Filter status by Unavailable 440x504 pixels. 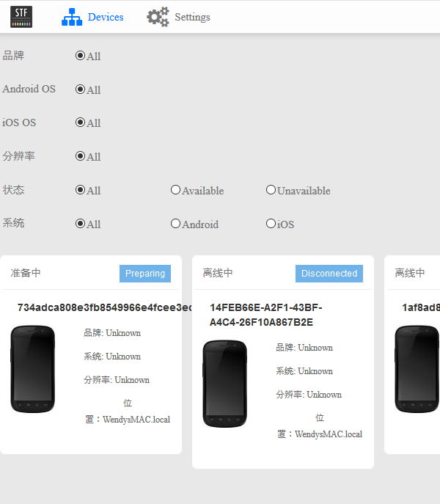pos(271,190)
